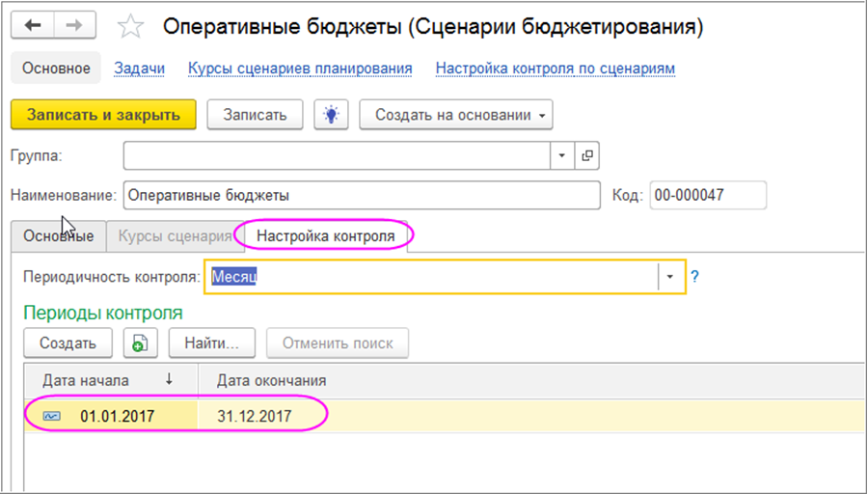The width and height of the screenshot is (868, 494).
Task: Open the Настройка контроля по сценариям link
Action: coord(555,69)
